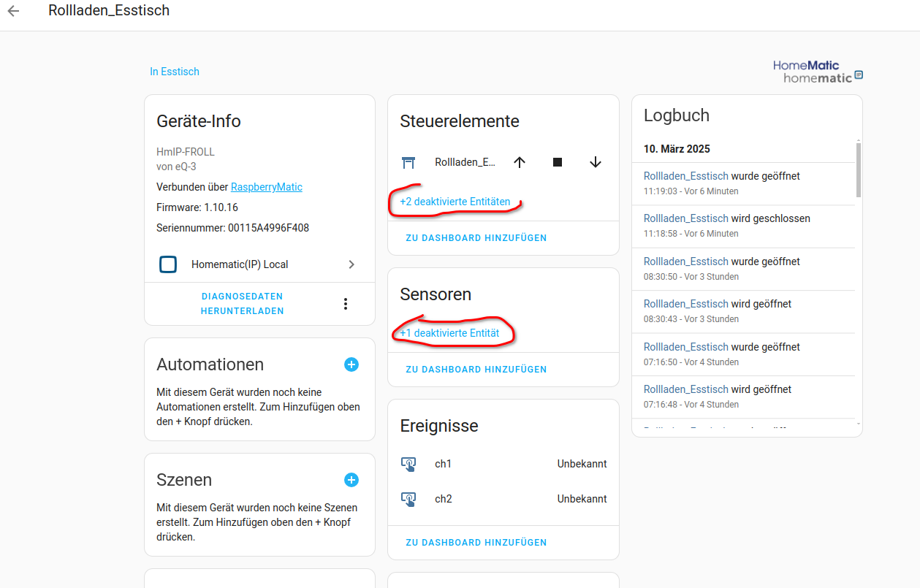Open the ch2 event entity row
Image resolution: width=920 pixels, height=588 pixels.
[x=503, y=499]
